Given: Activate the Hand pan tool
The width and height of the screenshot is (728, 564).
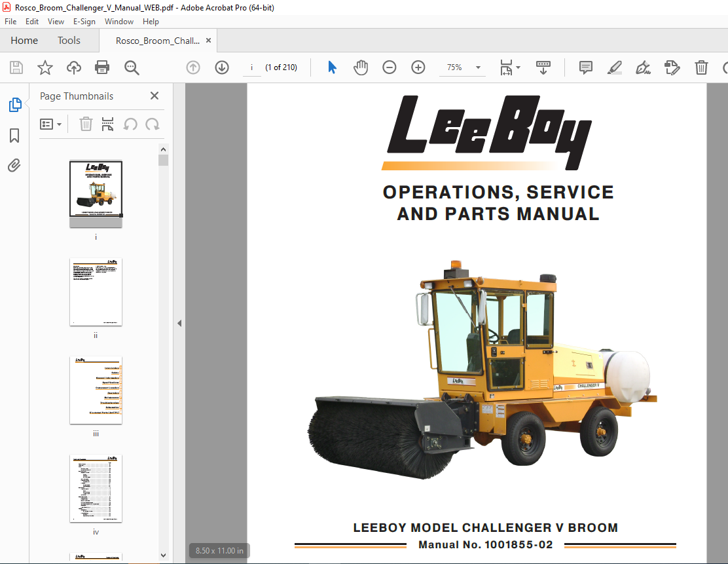Looking at the screenshot, I should pos(360,67).
